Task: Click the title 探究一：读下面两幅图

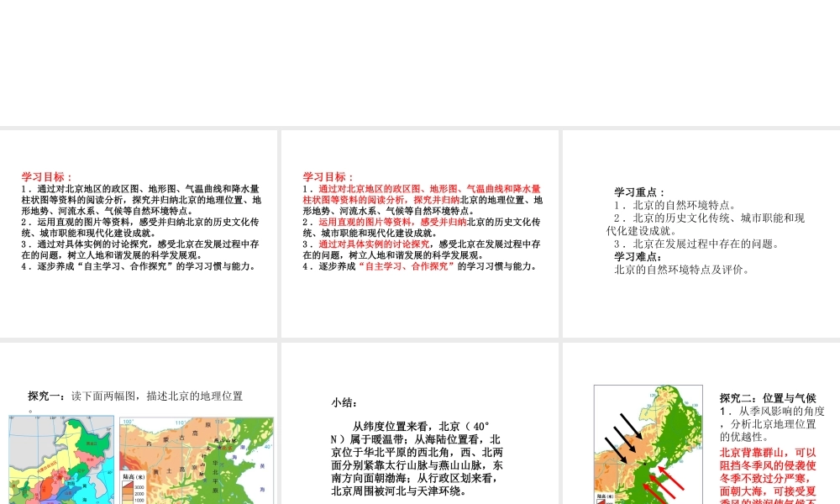Action: tap(135, 396)
